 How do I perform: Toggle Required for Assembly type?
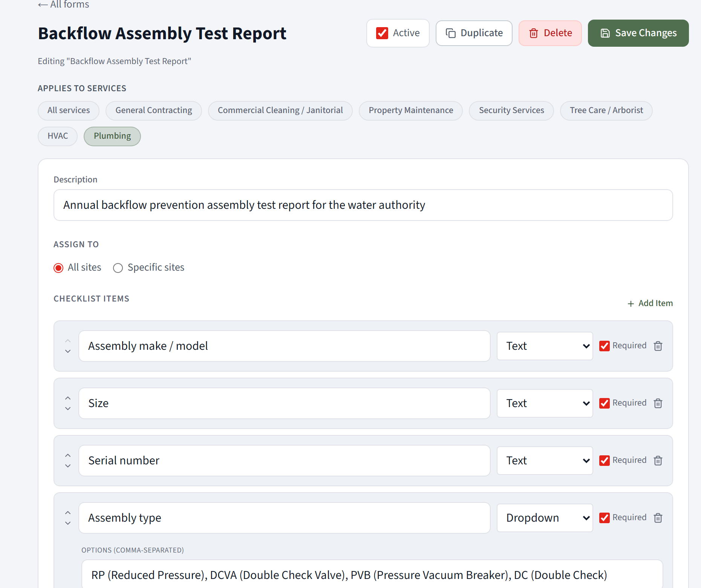click(605, 518)
